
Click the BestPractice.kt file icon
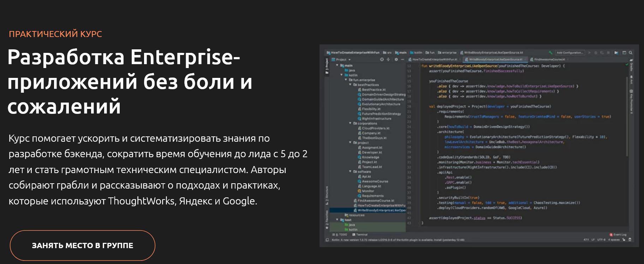tap(360, 90)
